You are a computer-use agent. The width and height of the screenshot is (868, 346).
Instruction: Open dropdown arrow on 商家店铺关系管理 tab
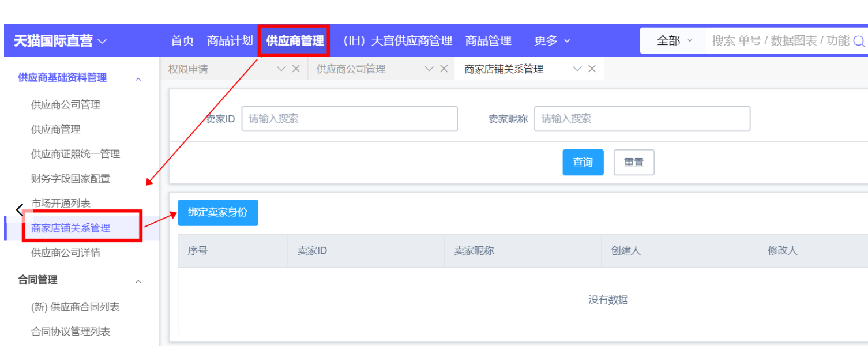[x=577, y=69]
